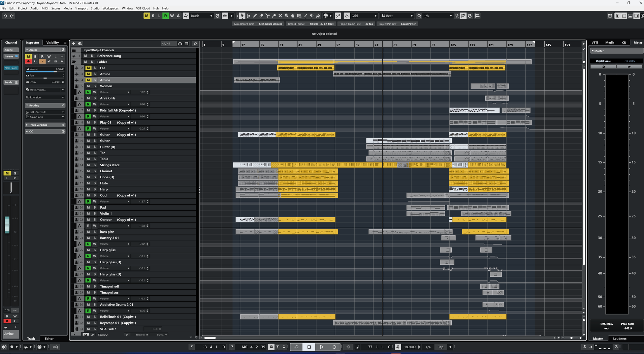Switch to the Visibility tab
Viewport: 644px width, 354px height.
[x=53, y=42]
